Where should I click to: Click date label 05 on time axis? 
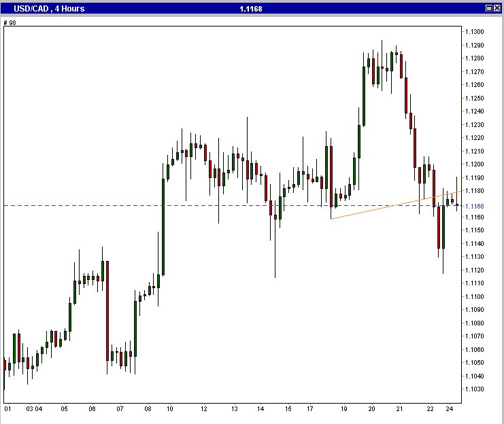[65, 409]
